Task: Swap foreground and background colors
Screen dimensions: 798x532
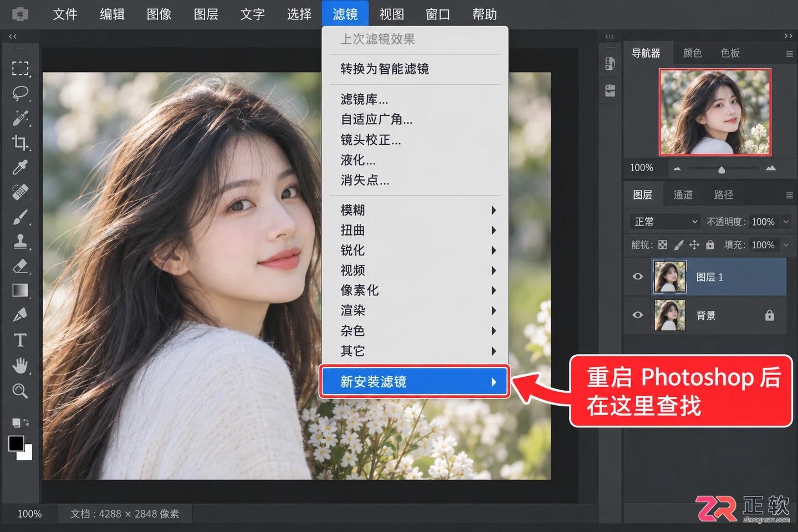Action: coord(26,423)
